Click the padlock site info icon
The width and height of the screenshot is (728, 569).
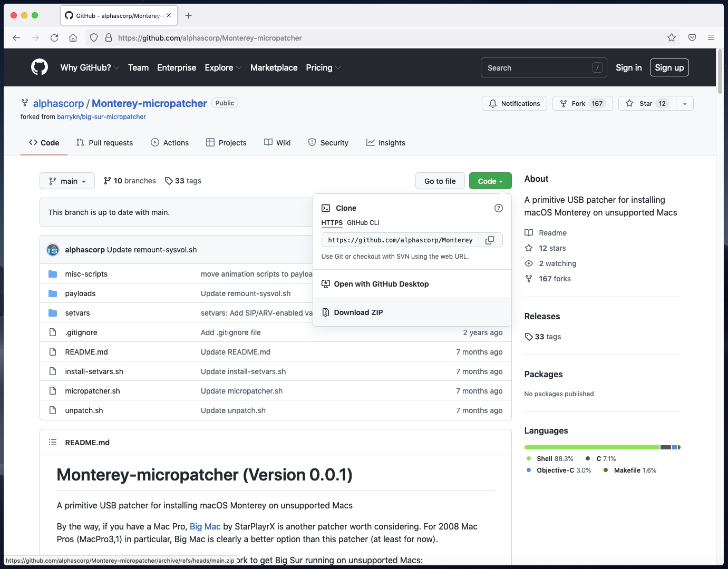[109, 38]
